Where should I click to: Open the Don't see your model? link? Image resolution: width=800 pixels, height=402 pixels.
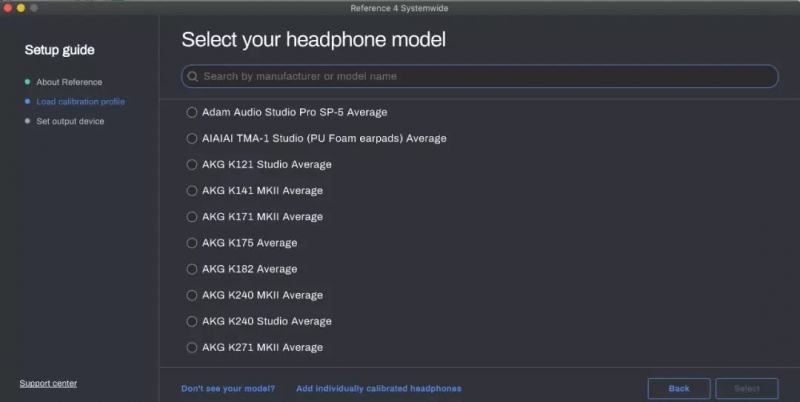click(x=228, y=388)
